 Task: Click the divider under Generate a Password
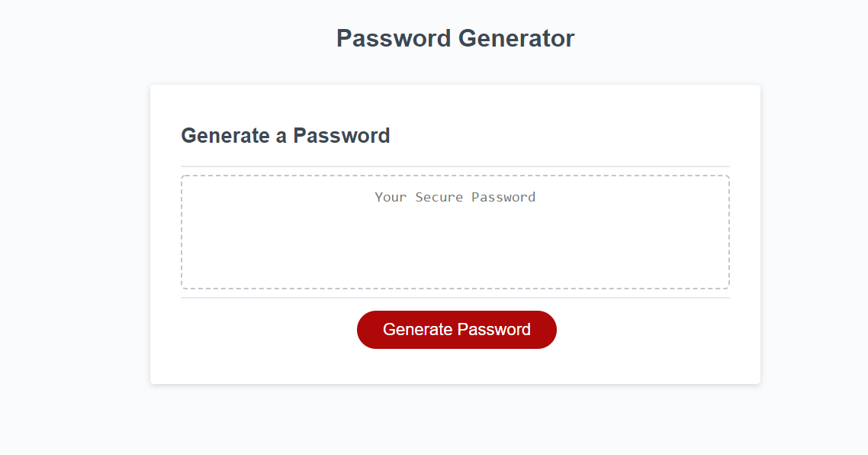point(455,165)
